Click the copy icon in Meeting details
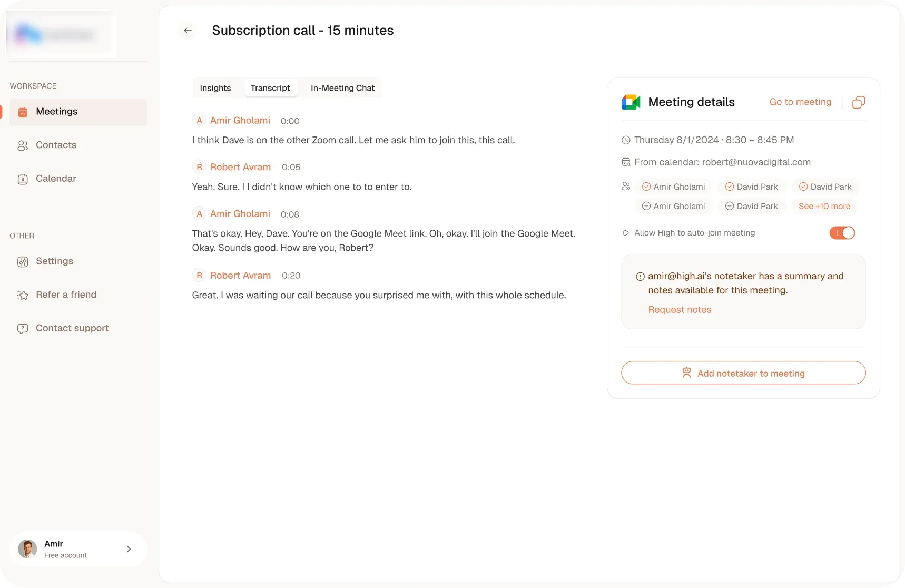This screenshot has width=905, height=588. tap(858, 102)
